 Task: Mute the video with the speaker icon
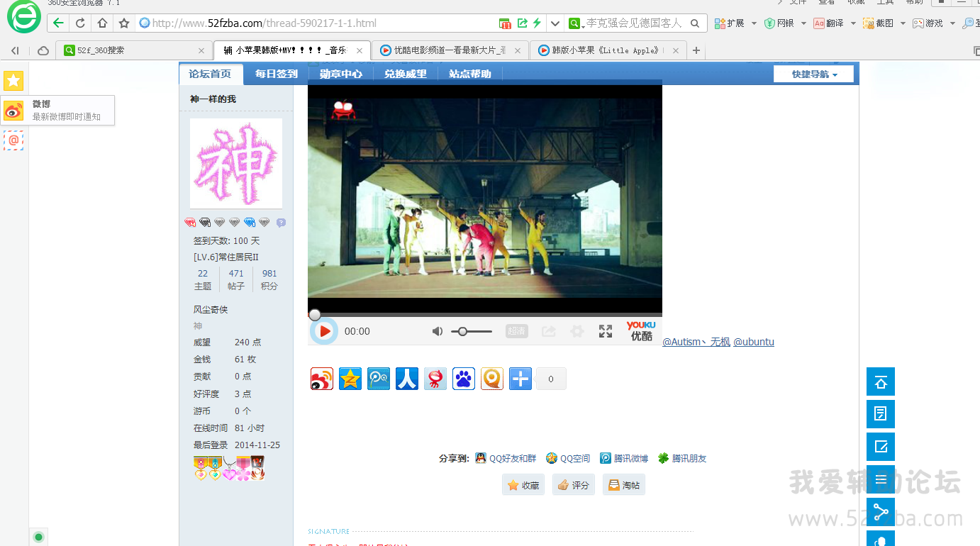point(438,331)
